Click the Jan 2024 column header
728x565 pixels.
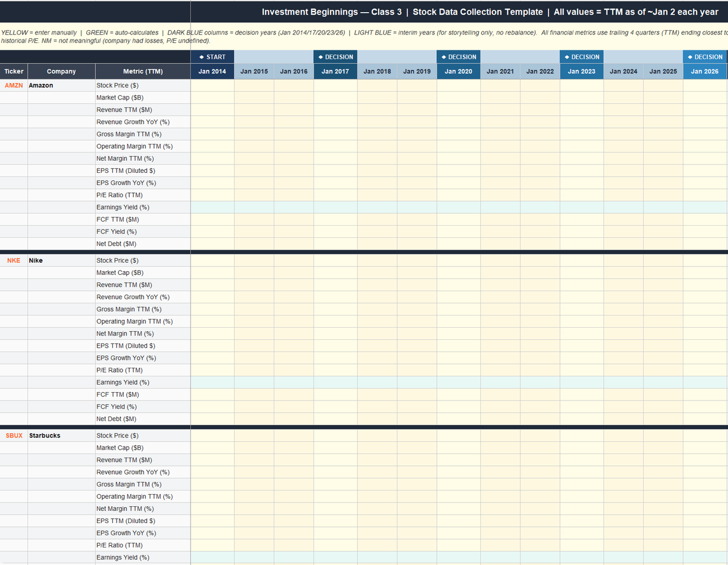pos(624,72)
